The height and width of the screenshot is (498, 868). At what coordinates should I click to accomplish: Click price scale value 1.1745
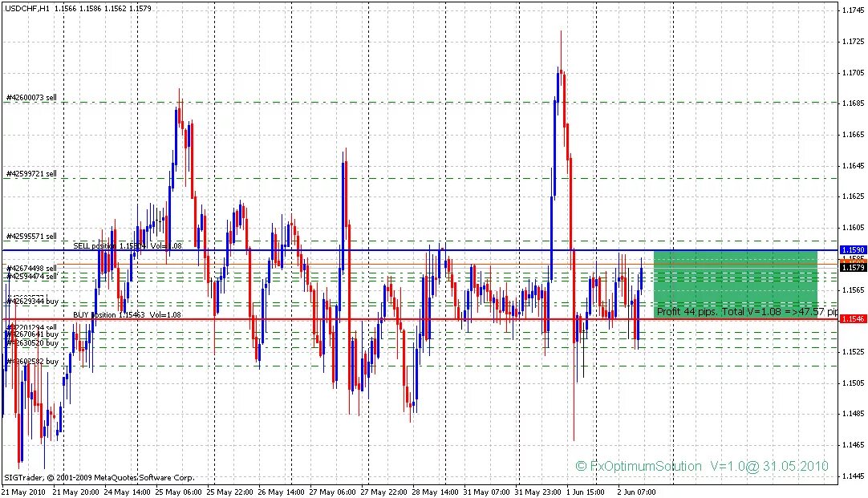point(853,10)
